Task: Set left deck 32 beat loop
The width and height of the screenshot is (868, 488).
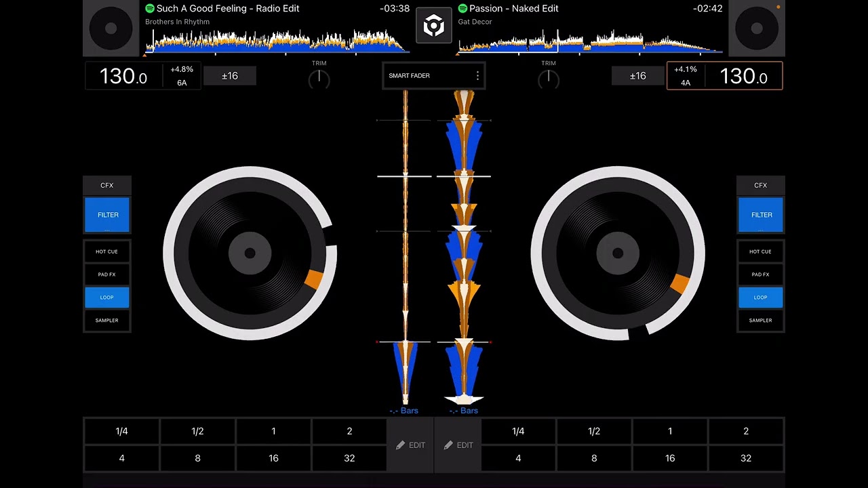Action: pos(349,458)
